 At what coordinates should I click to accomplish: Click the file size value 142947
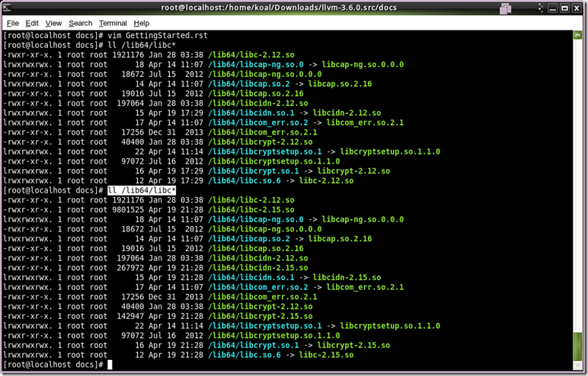[x=130, y=317]
